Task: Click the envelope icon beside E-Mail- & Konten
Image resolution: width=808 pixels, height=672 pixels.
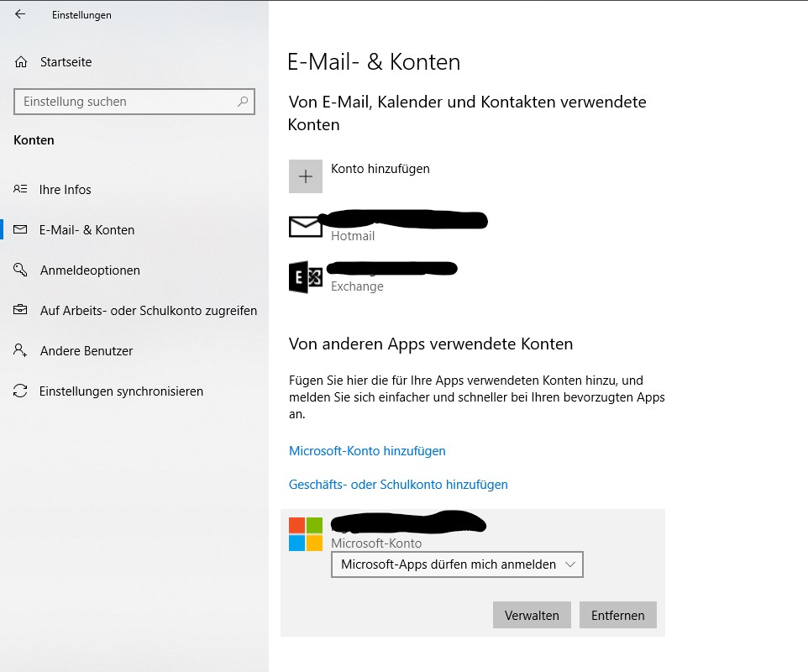Action: (20, 229)
